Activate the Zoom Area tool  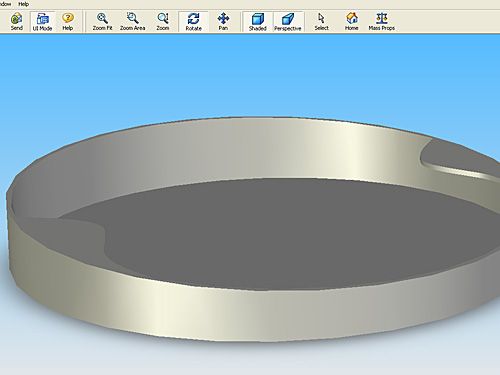pyautogui.click(x=132, y=22)
